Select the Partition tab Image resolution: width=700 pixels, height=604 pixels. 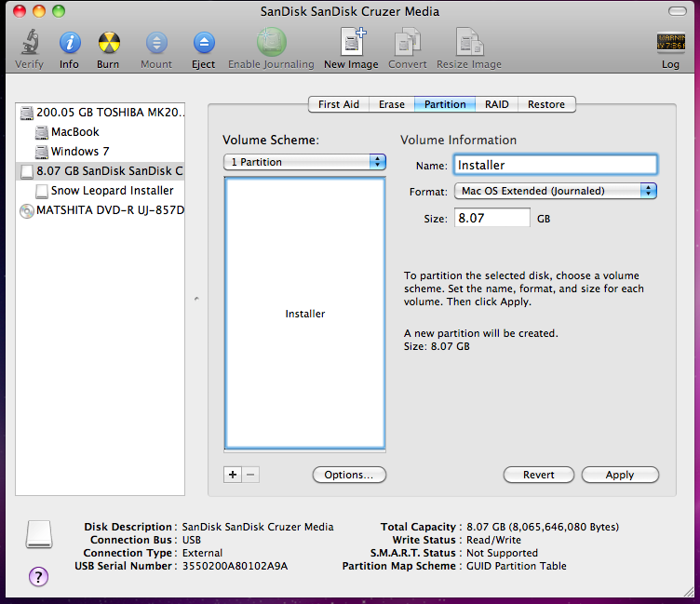[445, 104]
